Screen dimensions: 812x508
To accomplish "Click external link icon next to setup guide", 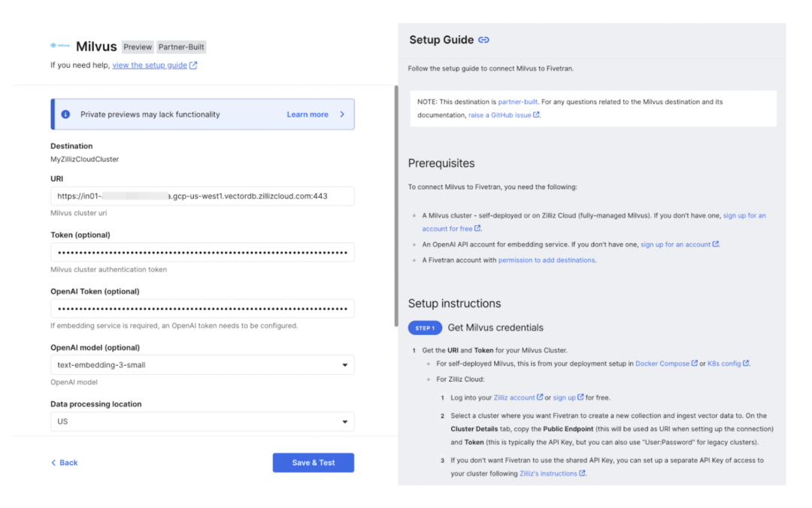I will click(193, 65).
